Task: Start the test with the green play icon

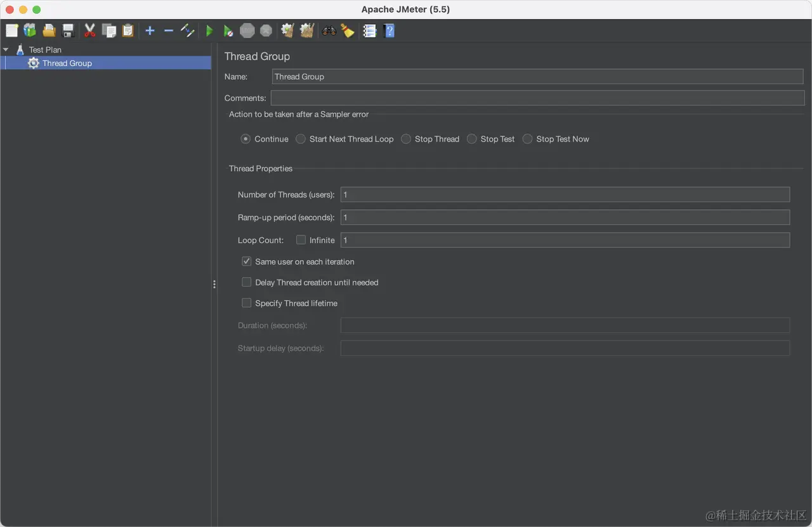Action: [209, 30]
